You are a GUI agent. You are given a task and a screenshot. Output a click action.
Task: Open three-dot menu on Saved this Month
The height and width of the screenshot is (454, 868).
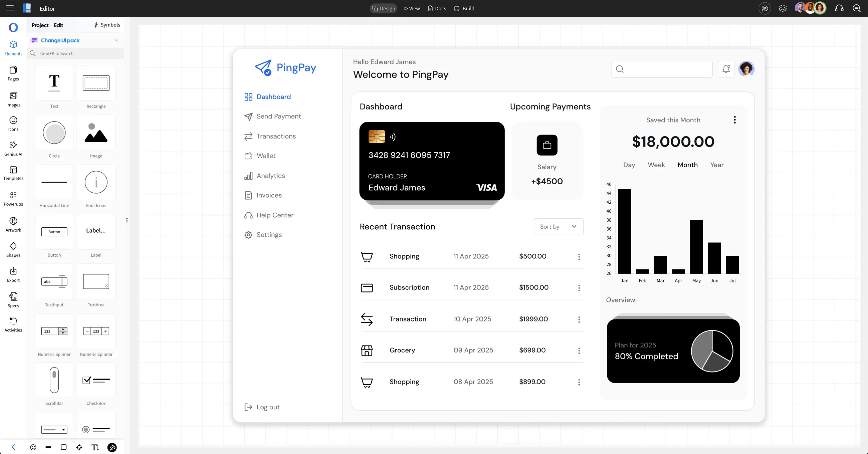[x=734, y=120]
